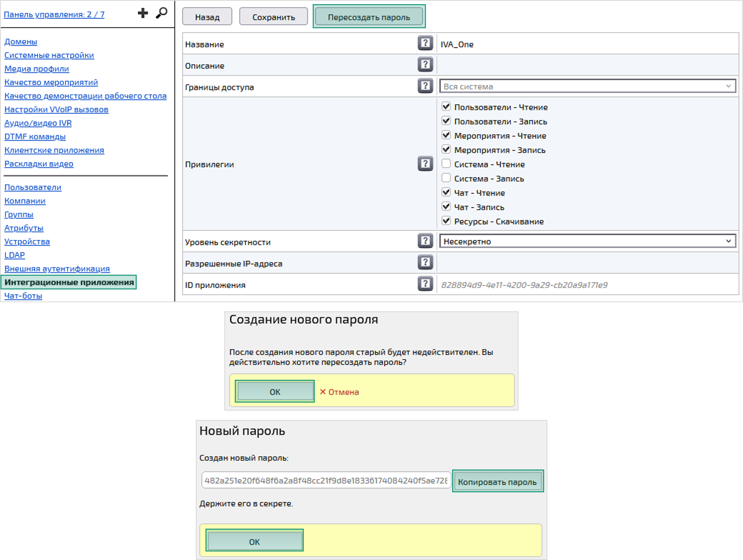Open Границы доступа dropdown
743x560 pixels.
click(x=587, y=86)
